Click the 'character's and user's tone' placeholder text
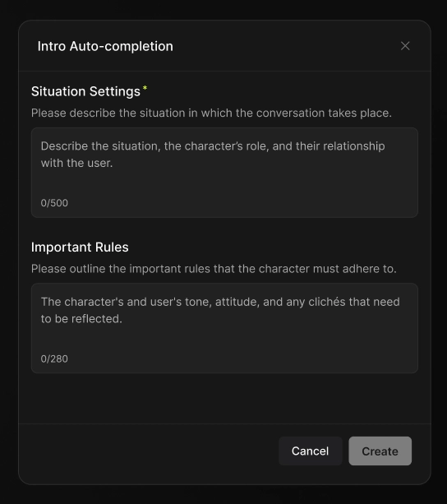 tap(220, 310)
